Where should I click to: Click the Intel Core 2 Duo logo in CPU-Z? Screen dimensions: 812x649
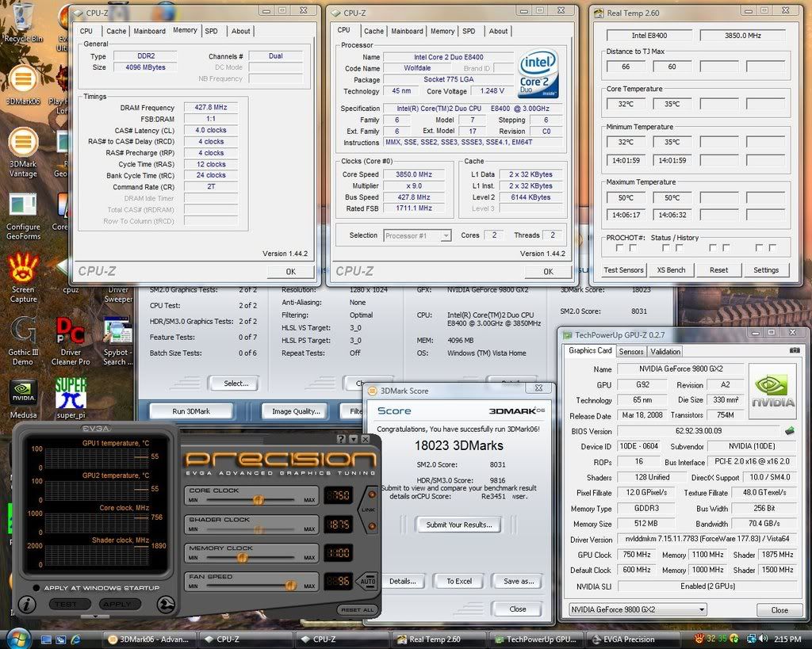pyautogui.click(x=538, y=74)
